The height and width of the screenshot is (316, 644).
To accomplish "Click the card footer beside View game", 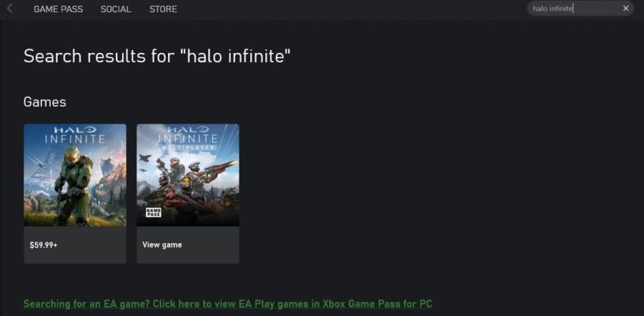I will pyautogui.click(x=211, y=245).
